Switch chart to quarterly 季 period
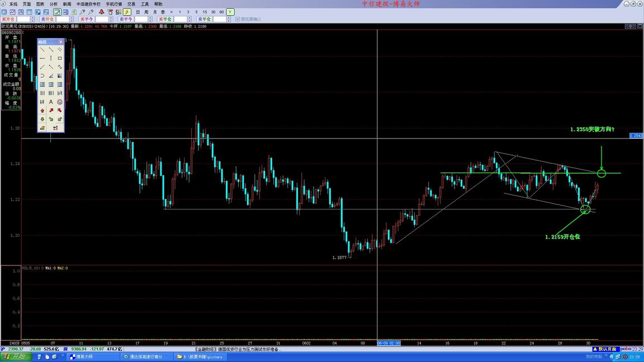The width and height of the screenshot is (644, 362). click(x=163, y=12)
